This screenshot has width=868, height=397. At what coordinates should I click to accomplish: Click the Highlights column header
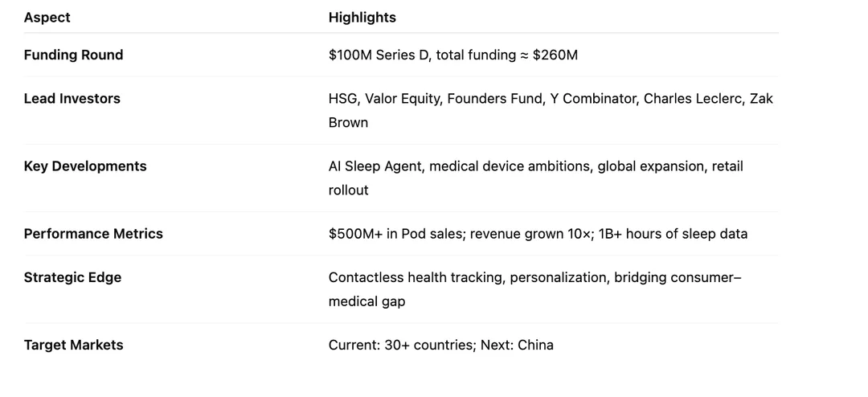pos(362,17)
